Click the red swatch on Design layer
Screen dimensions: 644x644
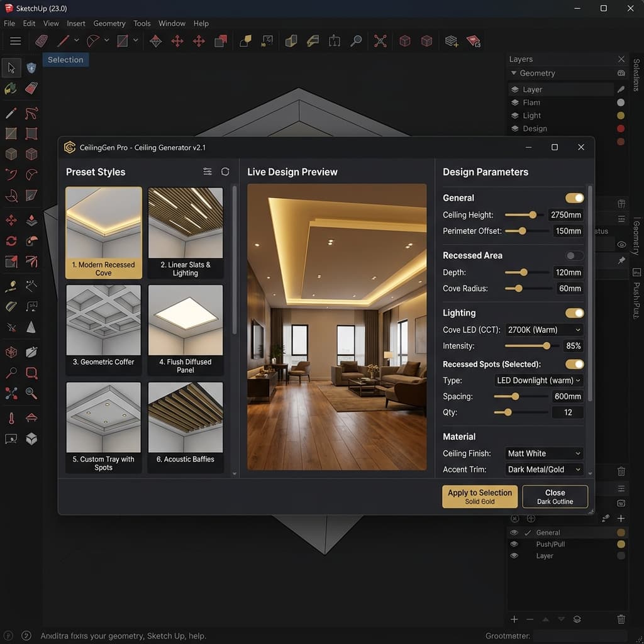621,128
